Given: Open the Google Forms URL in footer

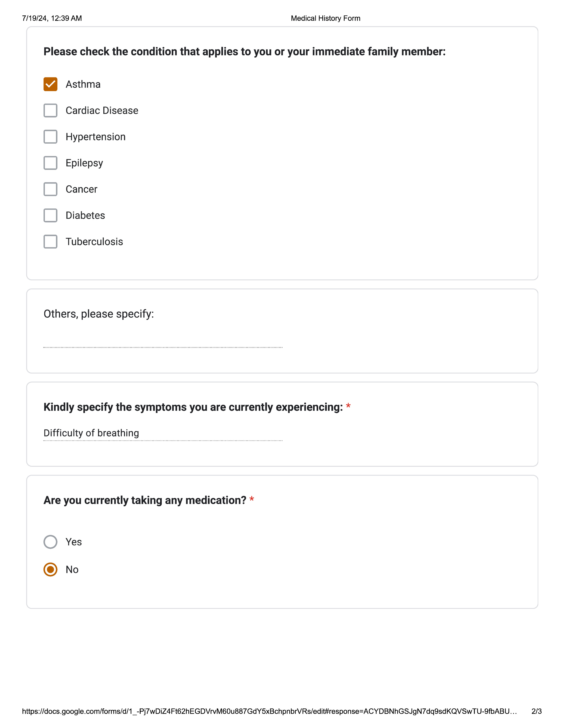Looking at the screenshot, I should [x=269, y=711].
